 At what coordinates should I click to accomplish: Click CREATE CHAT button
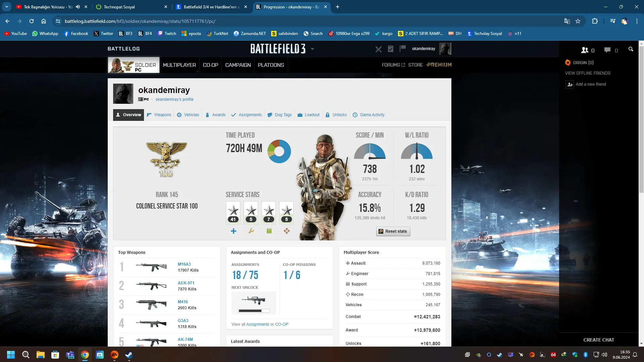(599, 340)
